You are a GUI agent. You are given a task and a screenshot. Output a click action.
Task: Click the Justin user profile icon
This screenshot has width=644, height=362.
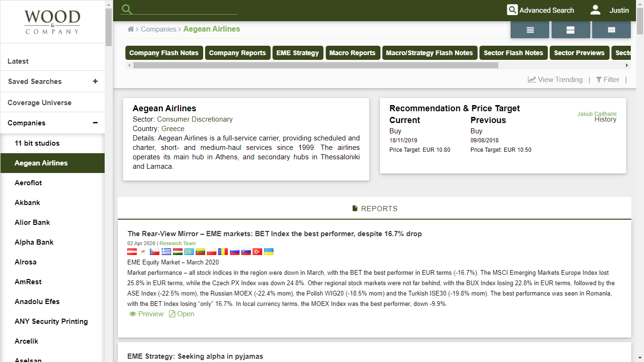pyautogui.click(x=595, y=10)
